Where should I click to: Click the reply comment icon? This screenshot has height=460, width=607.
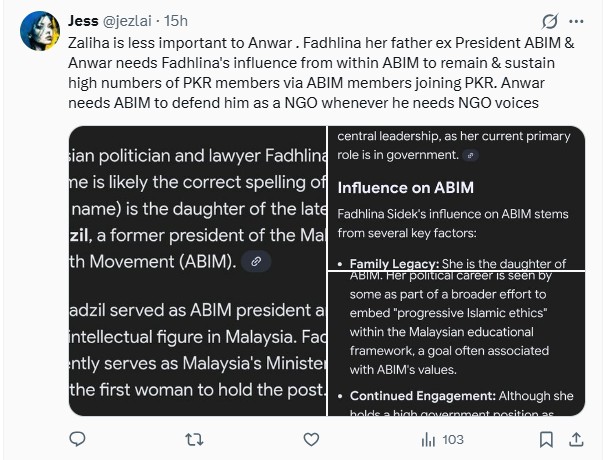(79, 439)
